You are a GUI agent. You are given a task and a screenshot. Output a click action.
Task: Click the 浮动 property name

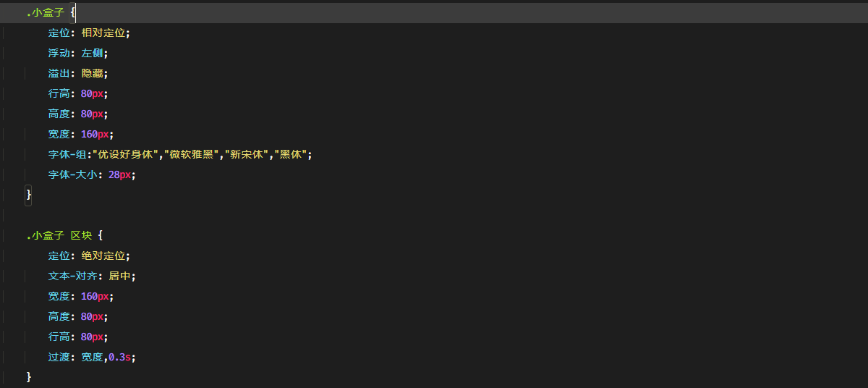59,53
